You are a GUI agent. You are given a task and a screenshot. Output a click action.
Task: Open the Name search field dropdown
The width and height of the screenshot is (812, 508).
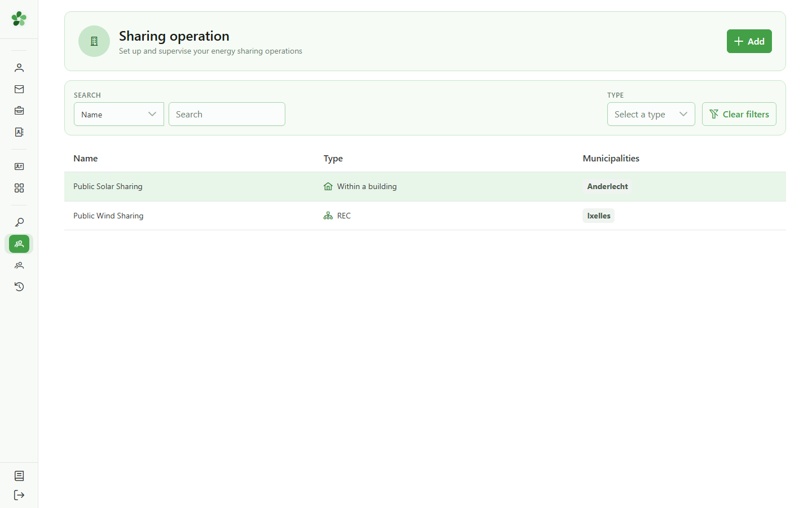(x=119, y=114)
